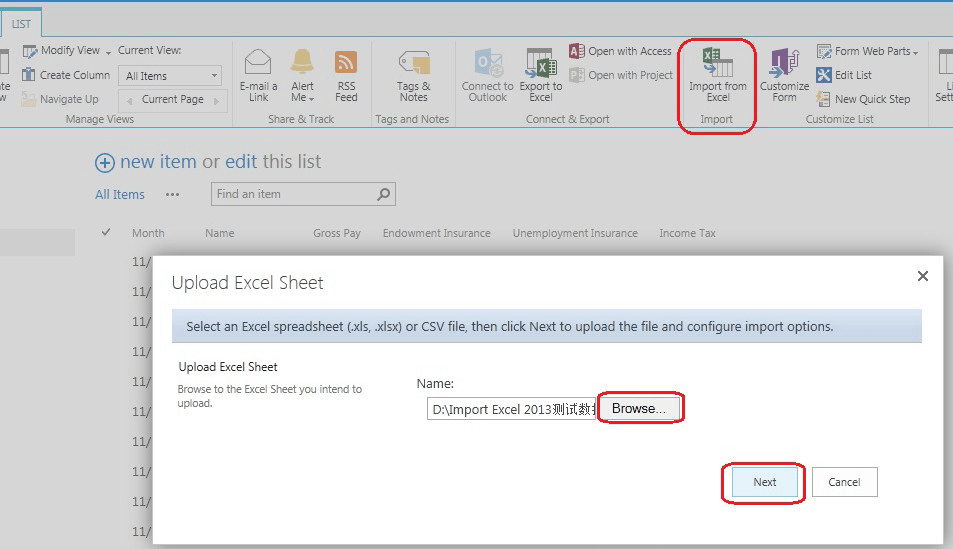Click Open with Project
The width and height of the screenshot is (953, 549).
pos(621,75)
